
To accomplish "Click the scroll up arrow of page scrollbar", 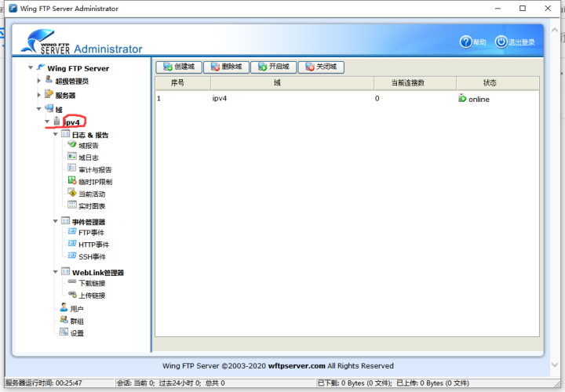I will (555, 31).
